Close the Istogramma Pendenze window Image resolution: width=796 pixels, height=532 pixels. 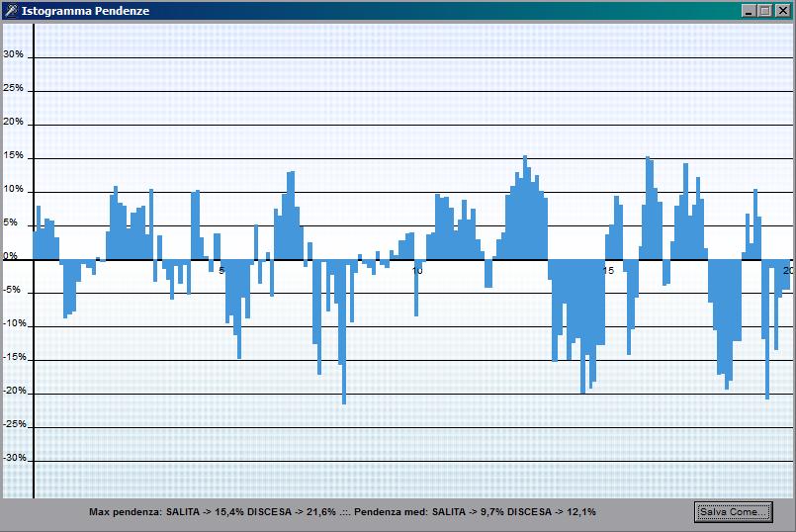tap(783, 11)
